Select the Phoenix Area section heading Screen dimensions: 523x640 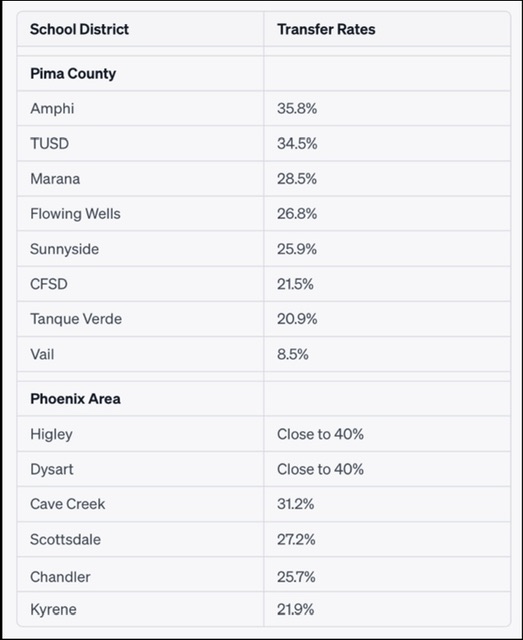pos(75,399)
